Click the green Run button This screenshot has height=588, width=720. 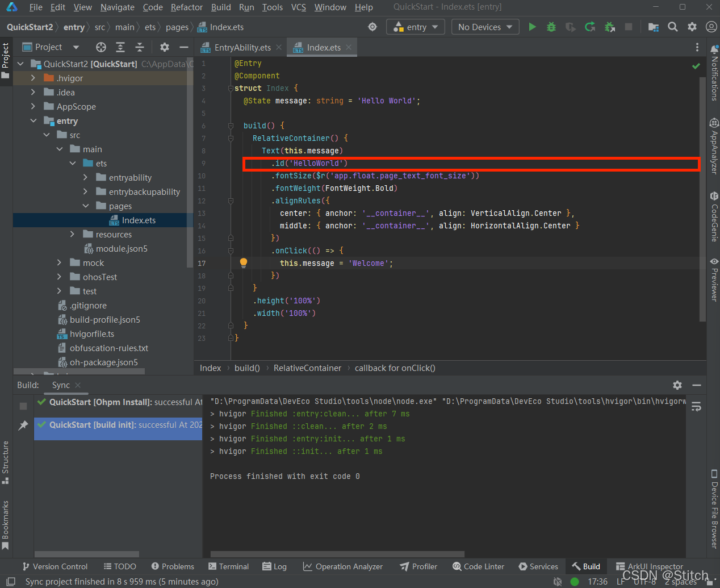click(x=532, y=27)
